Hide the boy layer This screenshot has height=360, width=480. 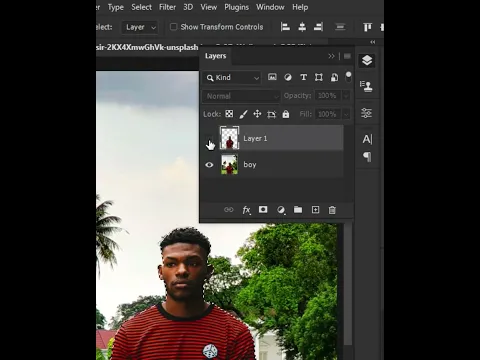pos(209,165)
